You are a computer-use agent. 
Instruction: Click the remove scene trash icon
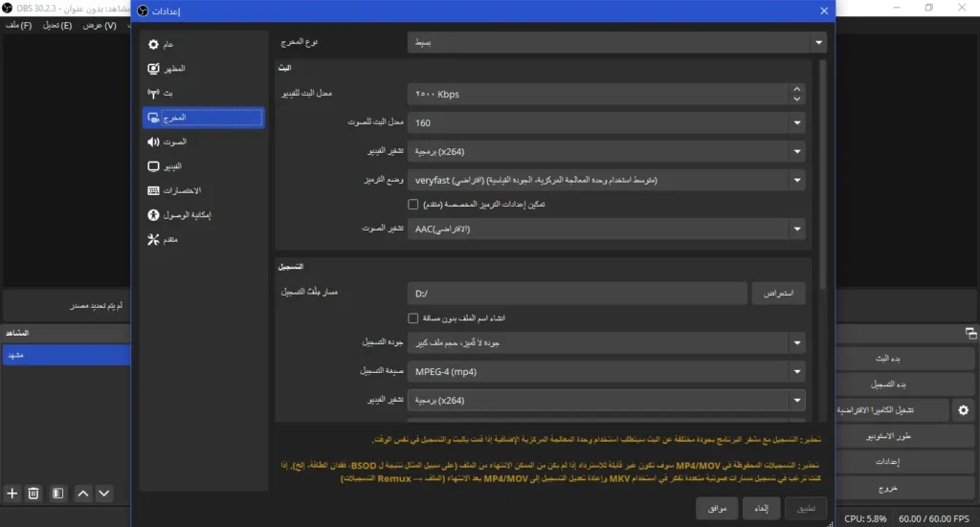[x=33, y=494]
